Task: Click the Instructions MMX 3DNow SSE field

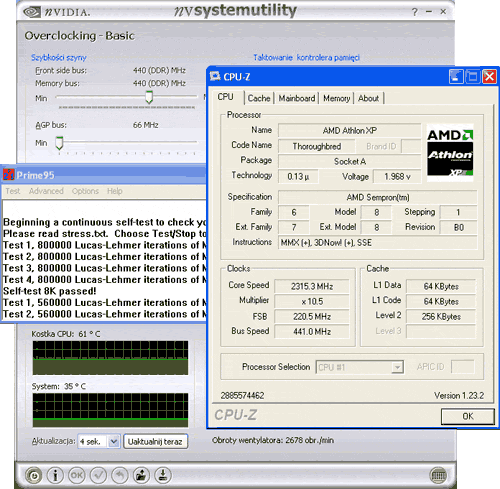Action: pyautogui.click(x=378, y=243)
